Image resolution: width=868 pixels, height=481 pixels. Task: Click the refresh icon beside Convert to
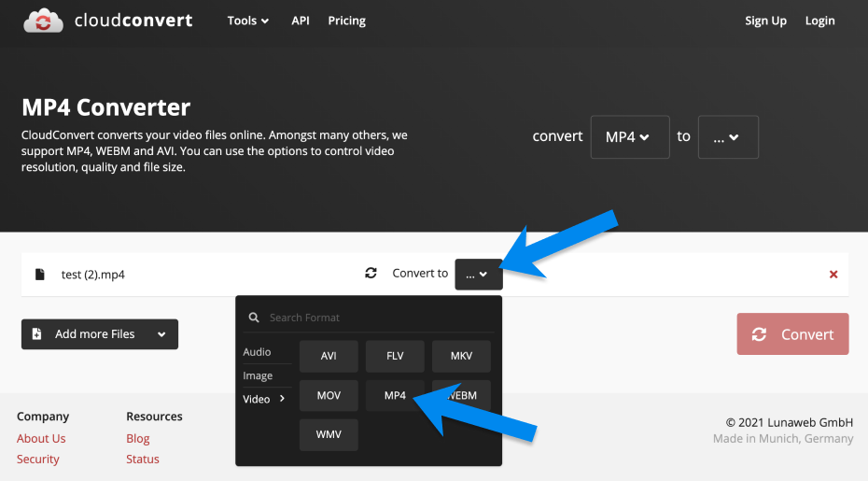coord(371,273)
